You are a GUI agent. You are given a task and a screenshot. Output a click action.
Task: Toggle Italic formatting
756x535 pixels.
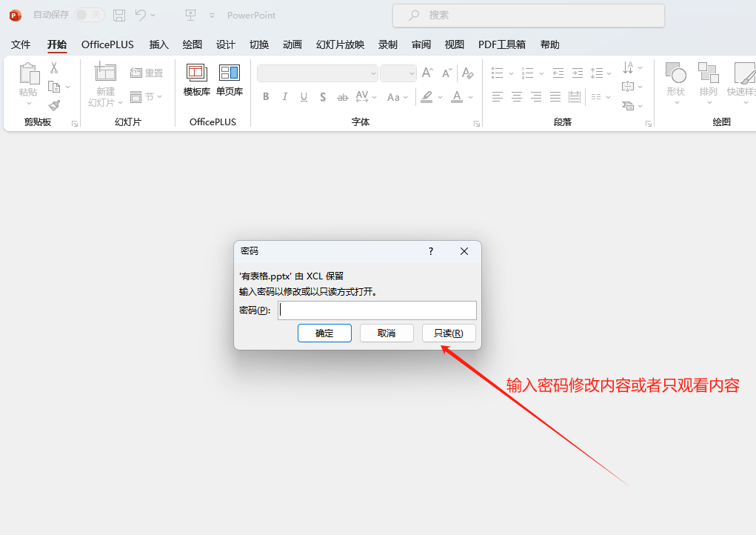285,97
